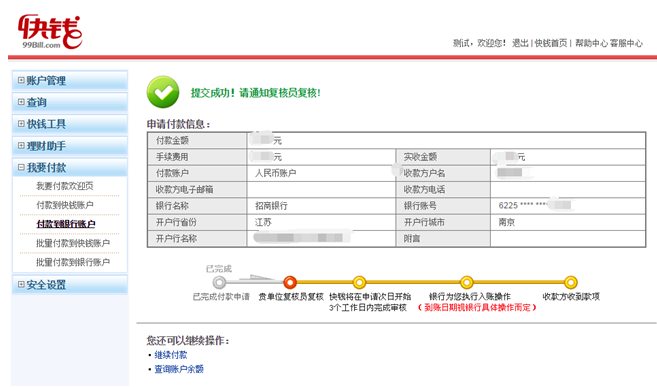This screenshot has width=657, height=387.
Task: Click the 开户行城市 label cell
Action: click(x=443, y=222)
